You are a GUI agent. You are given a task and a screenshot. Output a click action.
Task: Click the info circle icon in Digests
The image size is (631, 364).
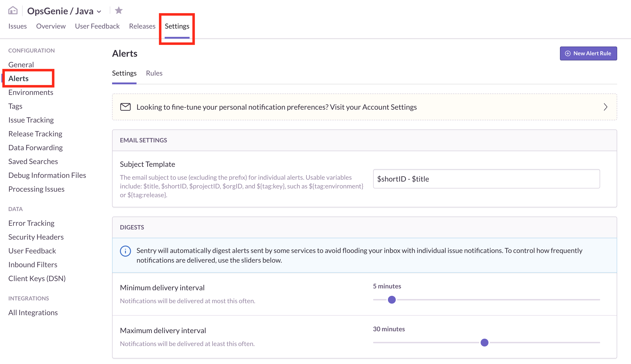(x=125, y=251)
